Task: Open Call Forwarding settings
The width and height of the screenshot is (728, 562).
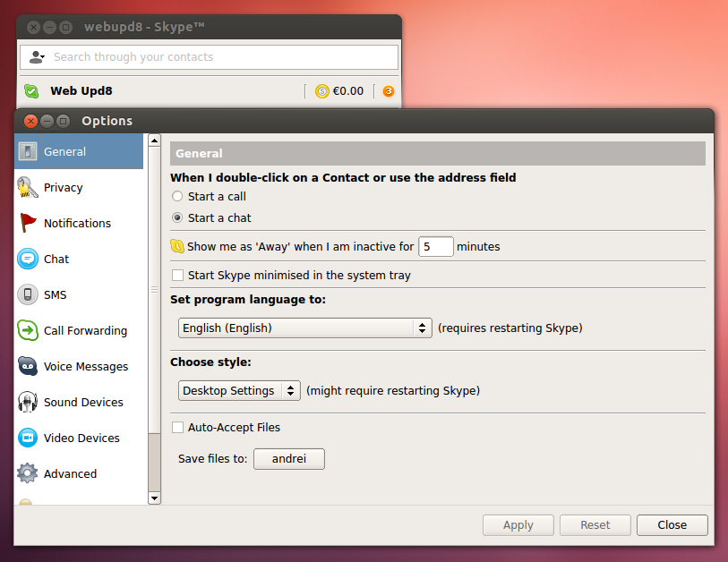Action: 79,330
